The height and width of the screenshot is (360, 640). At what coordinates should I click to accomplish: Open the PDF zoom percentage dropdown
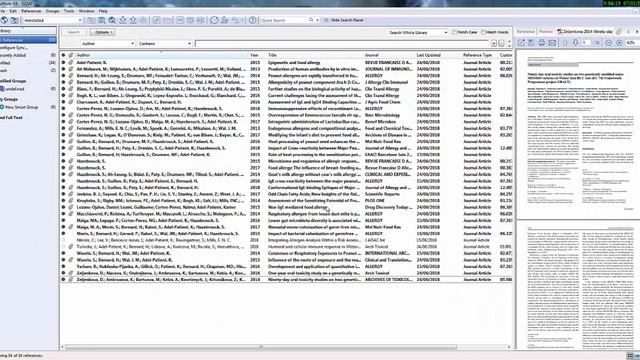coord(632,42)
